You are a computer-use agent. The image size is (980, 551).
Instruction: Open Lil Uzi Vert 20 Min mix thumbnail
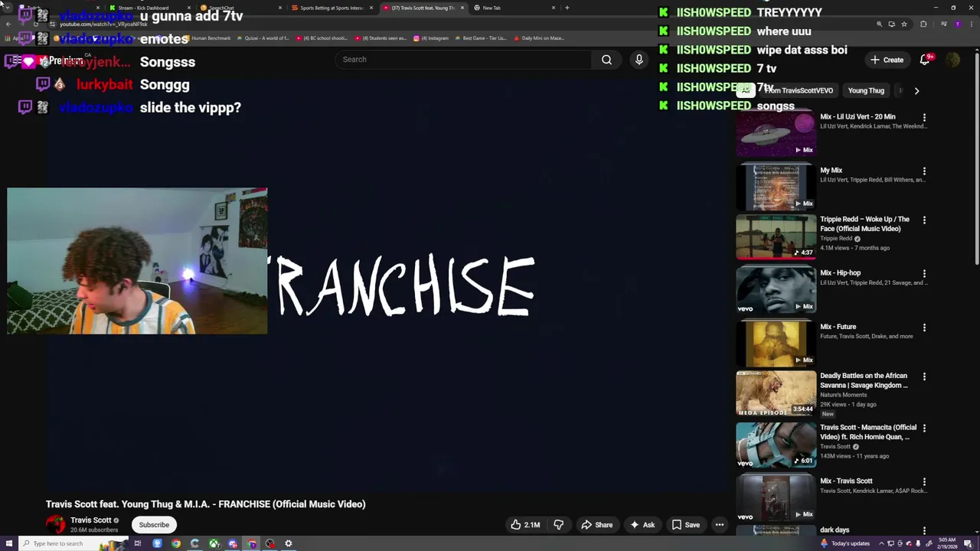pyautogui.click(x=776, y=133)
